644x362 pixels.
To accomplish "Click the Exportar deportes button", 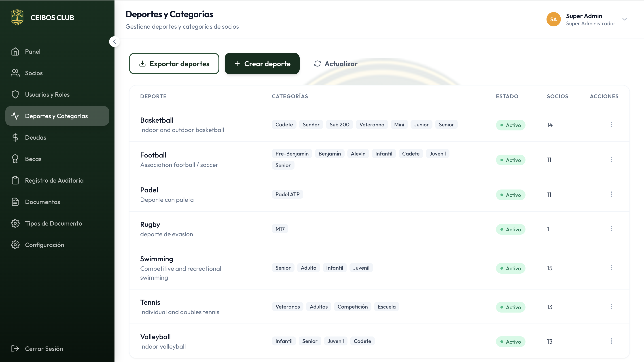I will [x=174, y=64].
